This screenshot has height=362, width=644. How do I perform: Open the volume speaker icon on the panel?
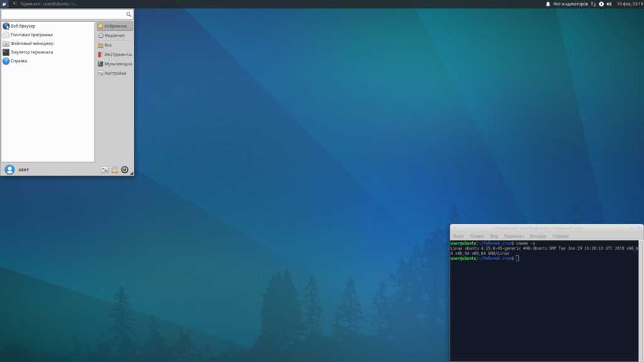click(609, 4)
